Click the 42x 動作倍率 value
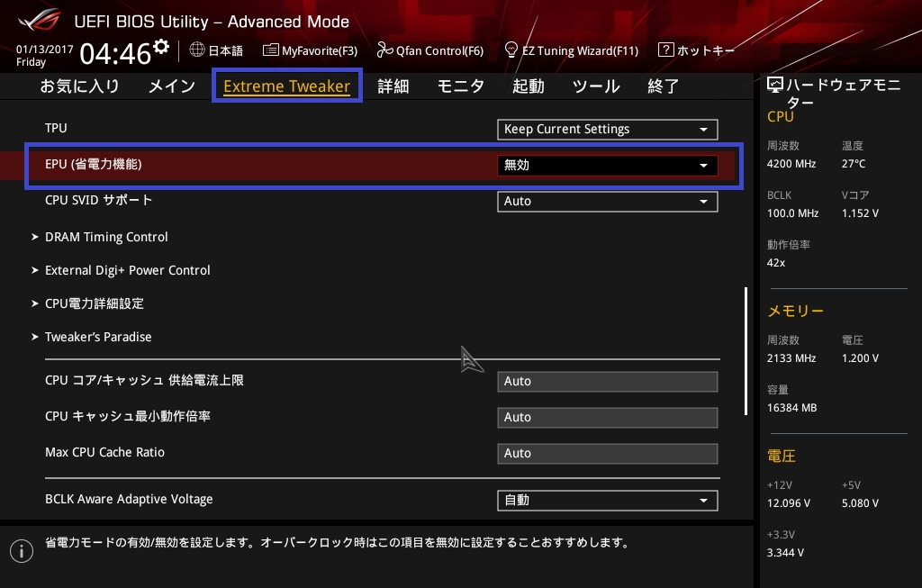The height and width of the screenshot is (588, 922). (776, 263)
